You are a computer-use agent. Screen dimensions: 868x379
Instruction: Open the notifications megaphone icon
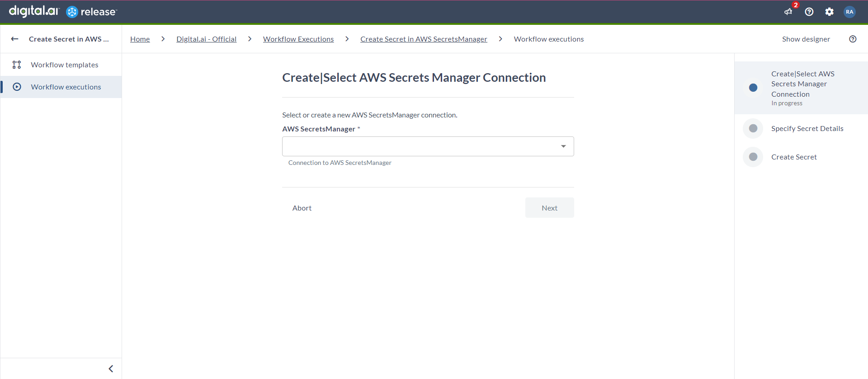(x=788, y=12)
